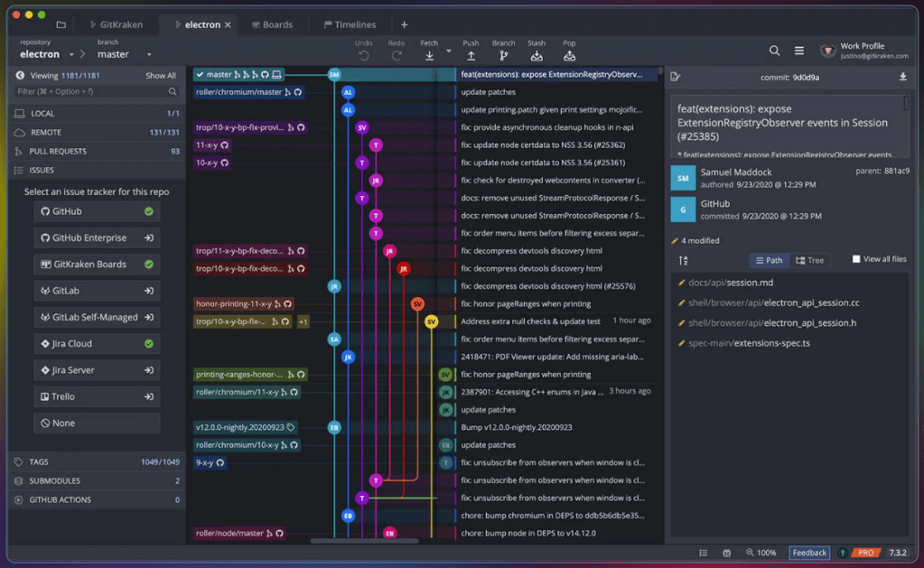Viewport: 924px width, 568px height.
Task: Click the Stash toolbar icon
Action: 537,55
